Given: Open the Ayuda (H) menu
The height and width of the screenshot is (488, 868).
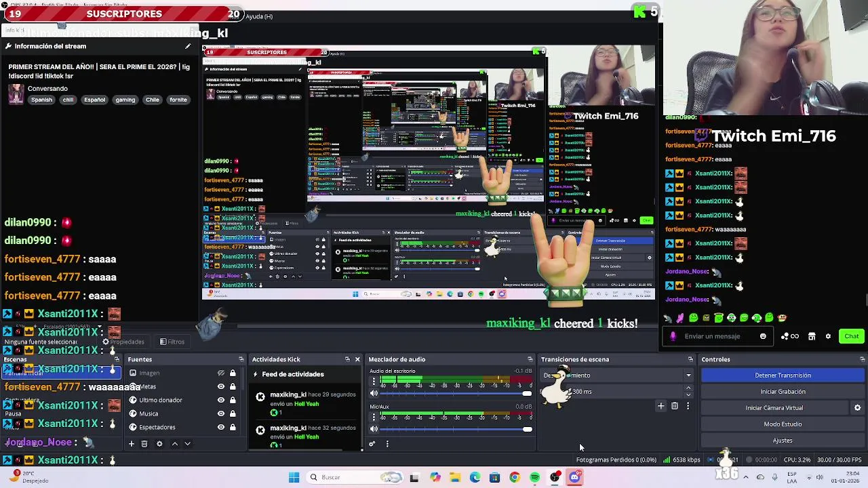Looking at the screenshot, I should pos(259,16).
